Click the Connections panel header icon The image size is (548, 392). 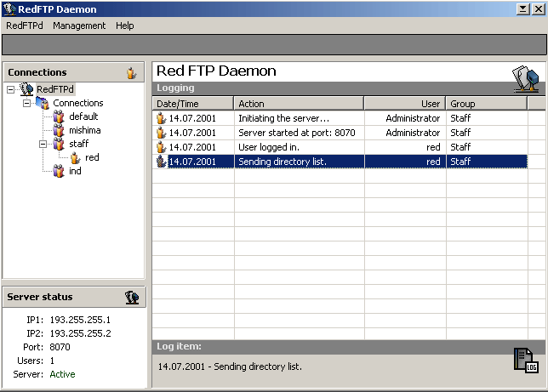(131, 73)
